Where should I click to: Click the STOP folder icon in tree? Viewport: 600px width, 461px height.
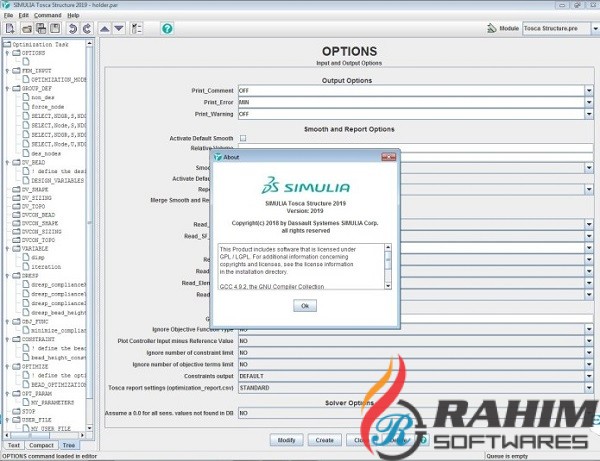(x=16, y=411)
